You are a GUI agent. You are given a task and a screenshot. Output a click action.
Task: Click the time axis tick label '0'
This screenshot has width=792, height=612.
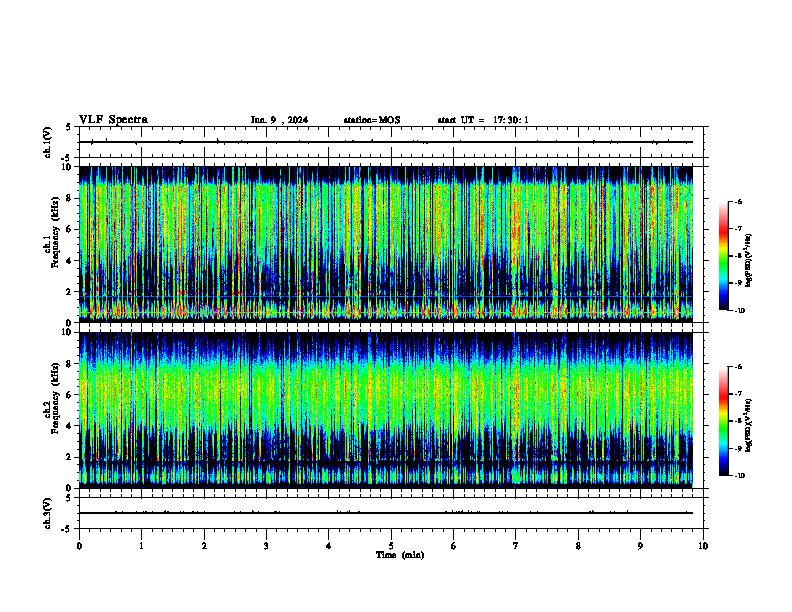(79, 546)
